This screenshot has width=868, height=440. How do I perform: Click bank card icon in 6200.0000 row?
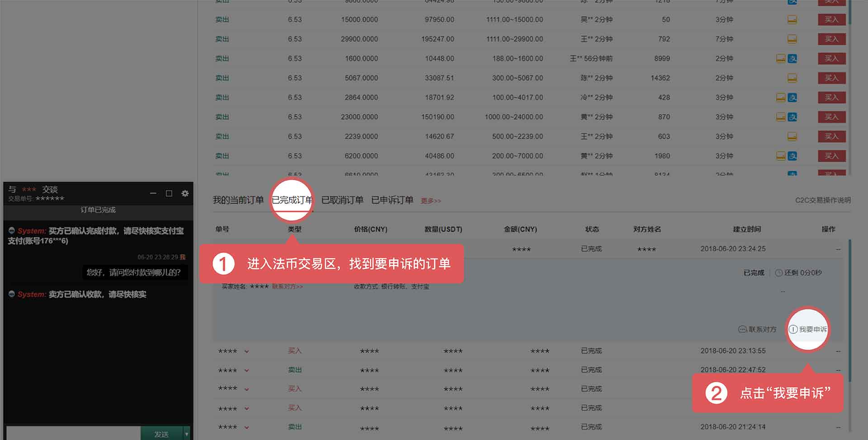[x=781, y=155]
